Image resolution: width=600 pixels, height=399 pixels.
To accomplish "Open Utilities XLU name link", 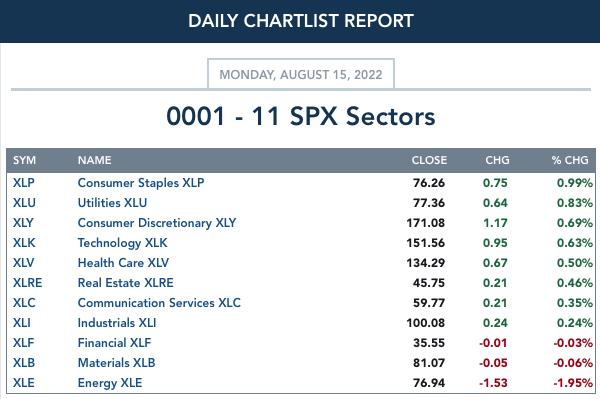I will point(112,203).
